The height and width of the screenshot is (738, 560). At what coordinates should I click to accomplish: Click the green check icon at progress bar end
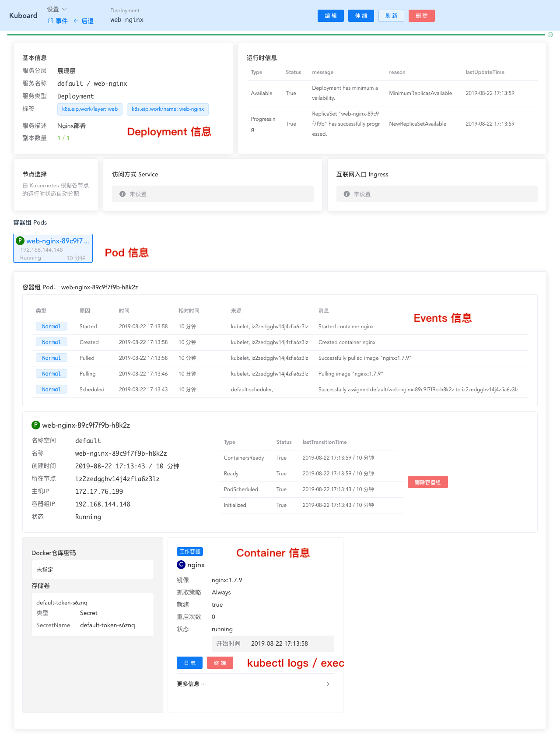point(550,35)
